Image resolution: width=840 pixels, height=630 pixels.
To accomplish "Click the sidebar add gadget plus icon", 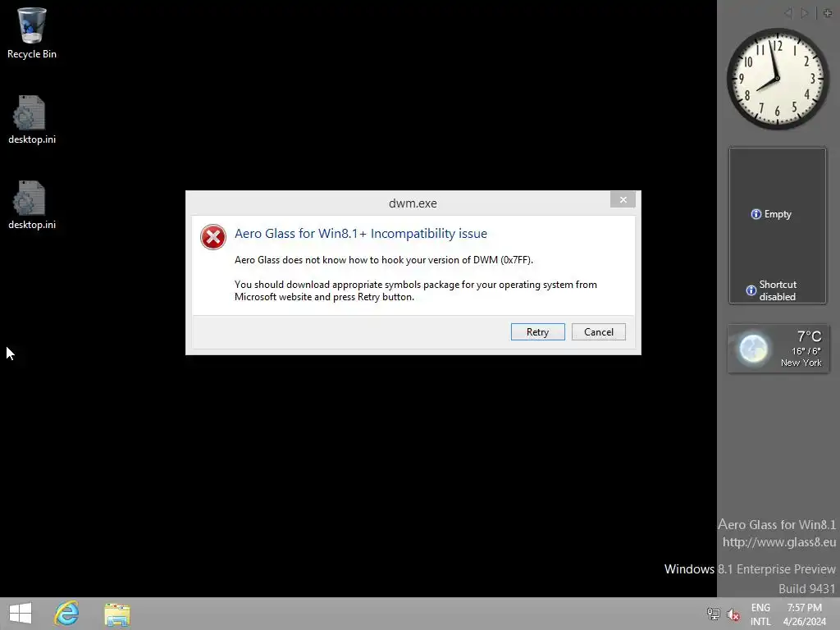I will [x=828, y=13].
